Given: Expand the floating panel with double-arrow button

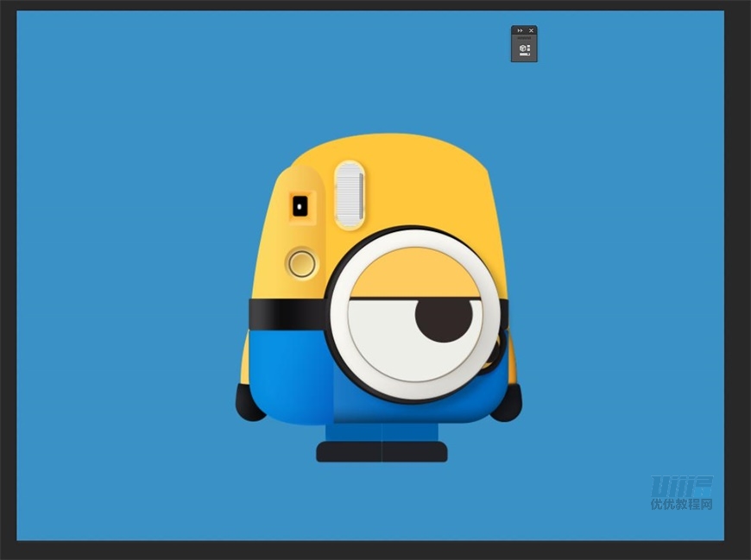Looking at the screenshot, I should point(520,30).
